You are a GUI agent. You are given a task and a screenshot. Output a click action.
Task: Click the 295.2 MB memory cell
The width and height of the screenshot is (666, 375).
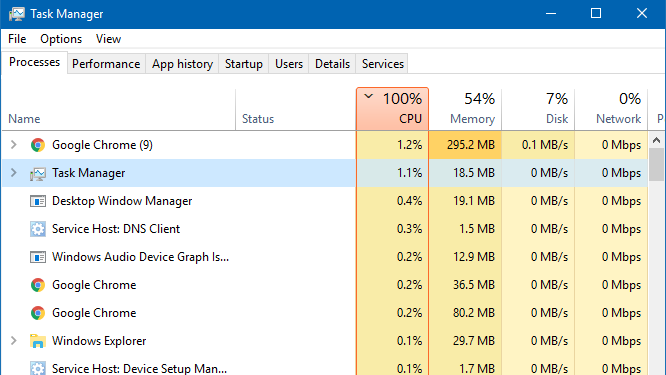click(x=465, y=145)
